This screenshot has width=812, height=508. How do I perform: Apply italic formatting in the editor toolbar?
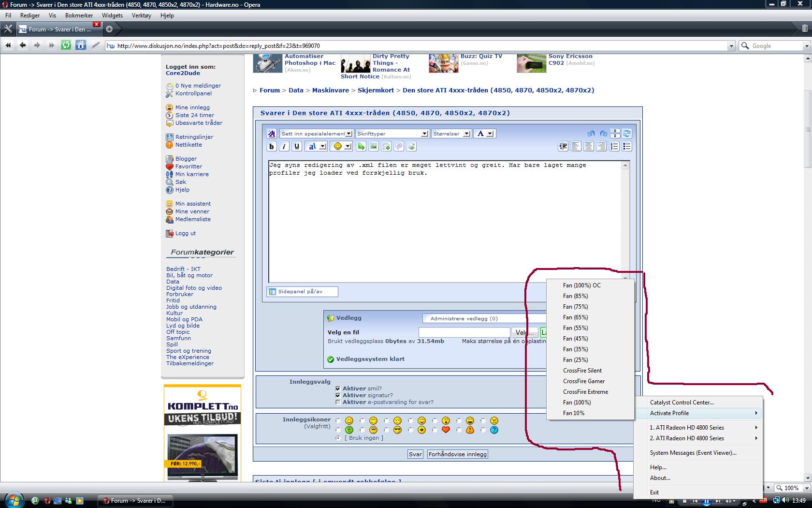[284, 147]
